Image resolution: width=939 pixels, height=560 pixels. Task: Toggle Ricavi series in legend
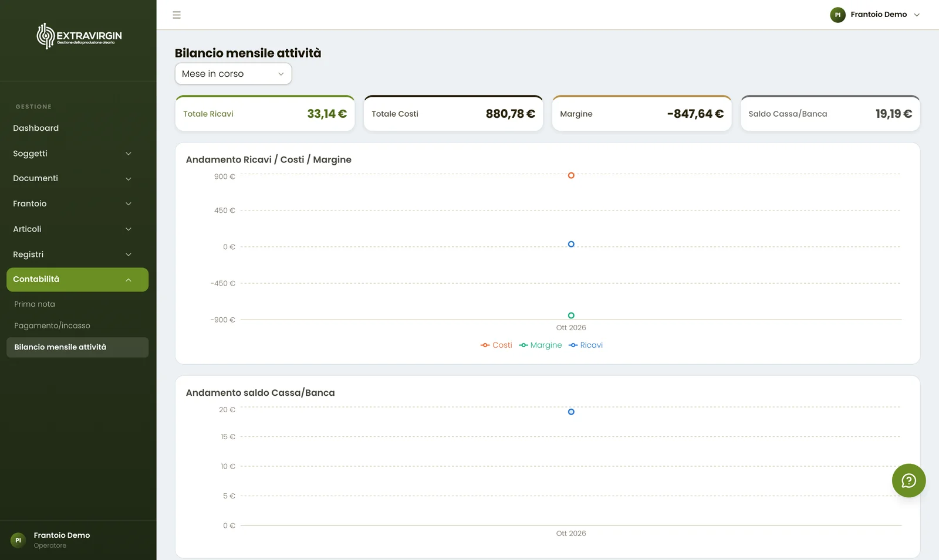[586, 345]
